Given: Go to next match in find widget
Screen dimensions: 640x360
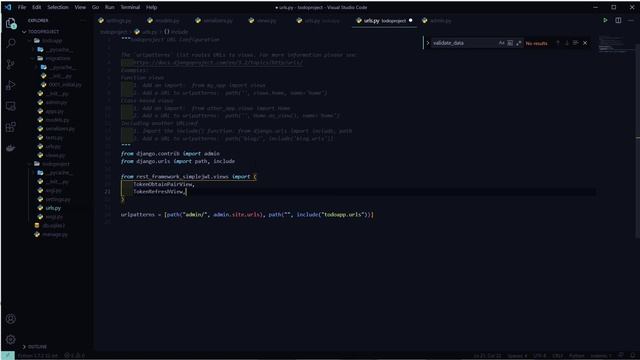Looking at the screenshot, I should (567, 43).
